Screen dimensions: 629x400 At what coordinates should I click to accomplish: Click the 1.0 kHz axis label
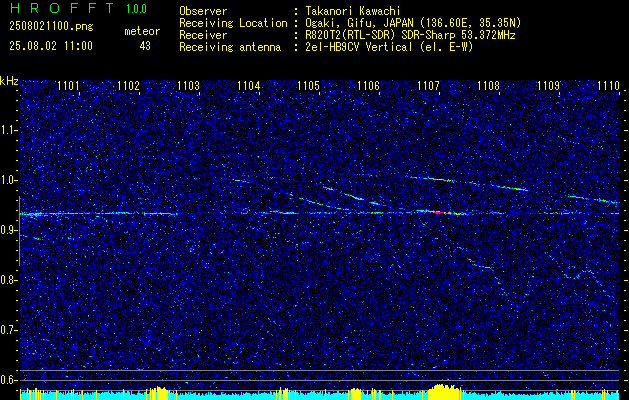(x=7, y=180)
